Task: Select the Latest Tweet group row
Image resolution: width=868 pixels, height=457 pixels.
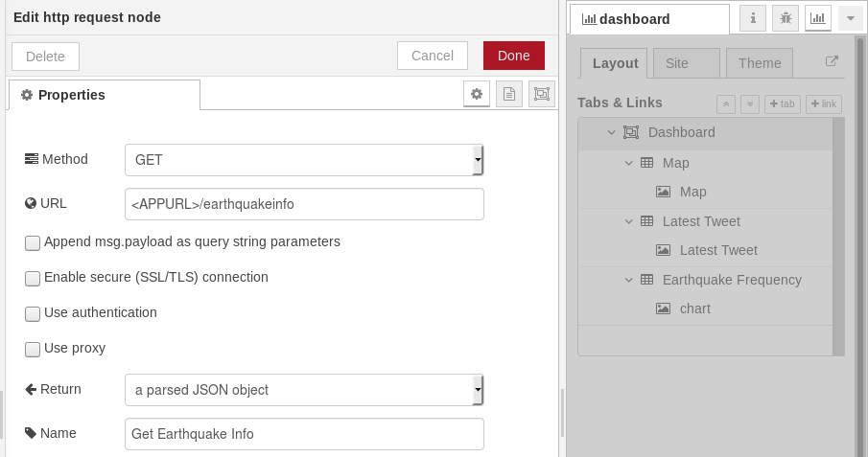Action: coord(705,222)
